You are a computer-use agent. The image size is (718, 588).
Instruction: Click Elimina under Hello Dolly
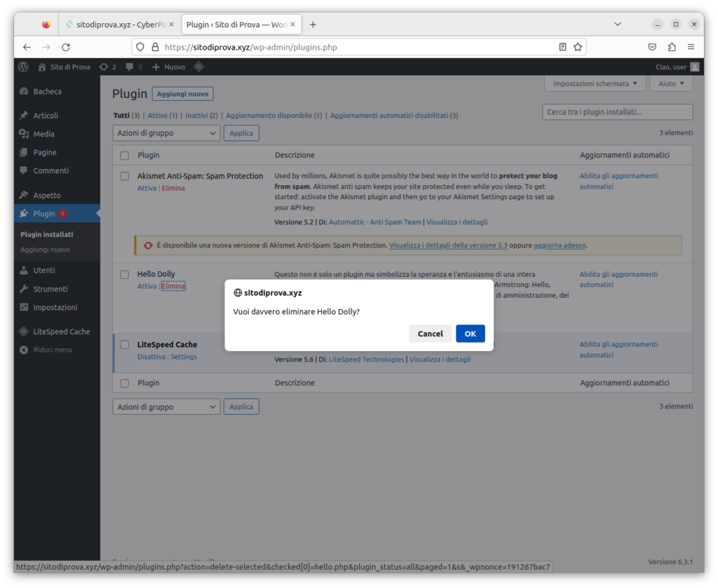click(x=173, y=287)
